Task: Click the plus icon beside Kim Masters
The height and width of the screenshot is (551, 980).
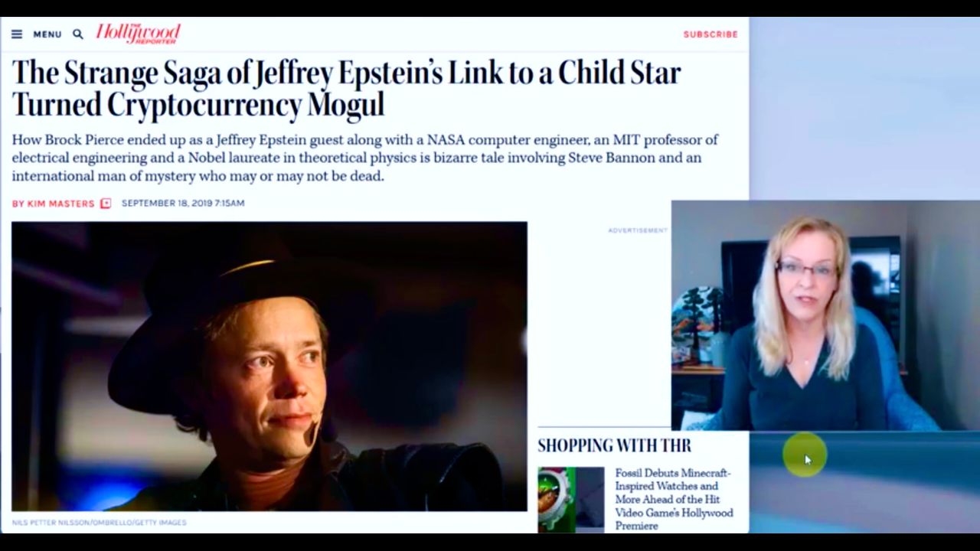Action: pos(106,204)
